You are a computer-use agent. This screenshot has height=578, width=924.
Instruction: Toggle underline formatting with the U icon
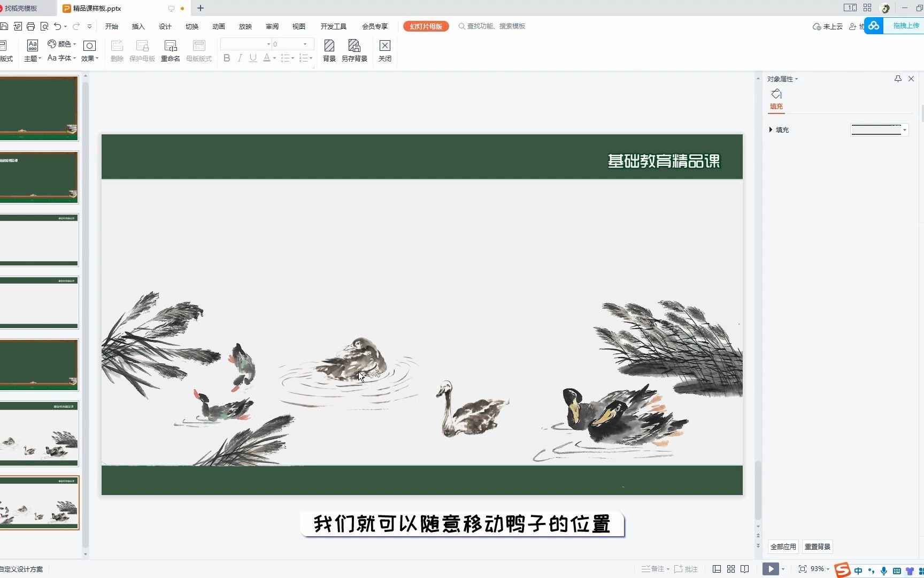click(x=252, y=58)
